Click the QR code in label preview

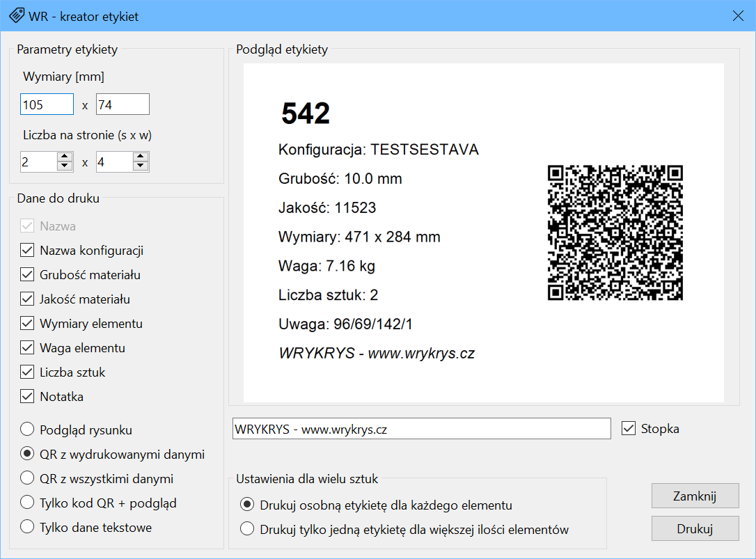click(615, 233)
